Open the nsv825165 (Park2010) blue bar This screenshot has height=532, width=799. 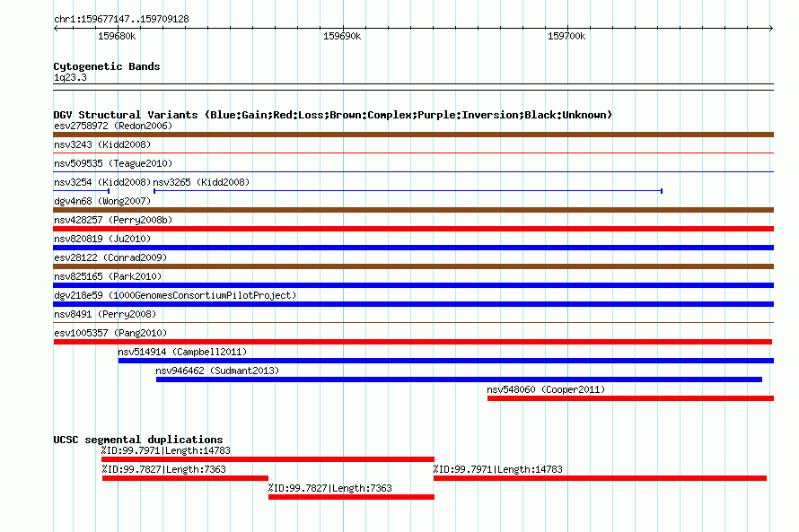413,285
